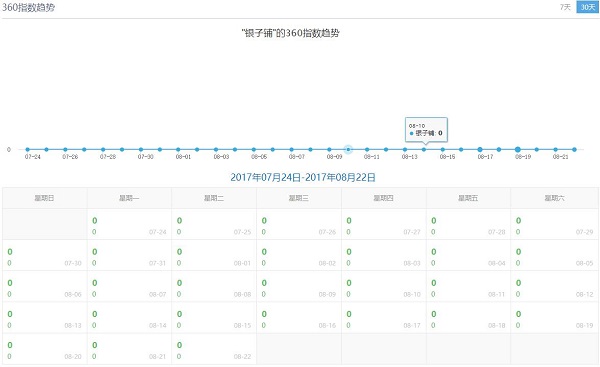Screen dimensions: 600x367
Task: Click the chart data point for 08-05
Action: point(254,150)
